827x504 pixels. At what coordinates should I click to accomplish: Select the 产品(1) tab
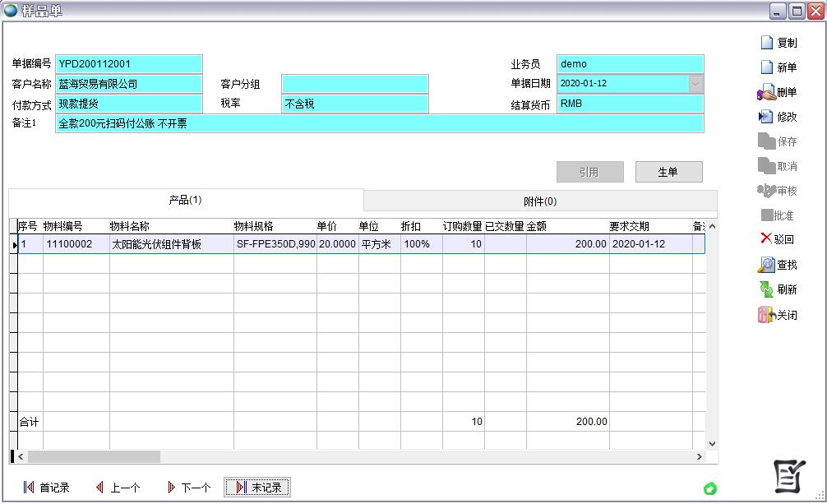point(185,200)
